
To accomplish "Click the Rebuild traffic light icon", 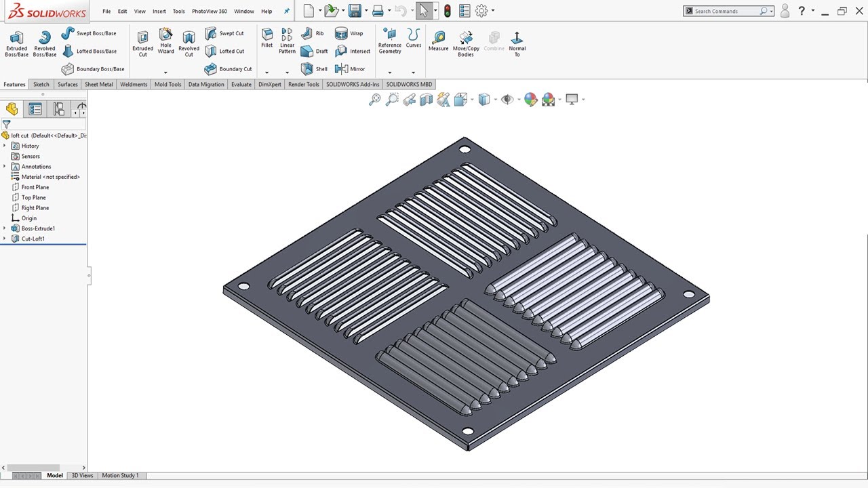I will tap(448, 11).
